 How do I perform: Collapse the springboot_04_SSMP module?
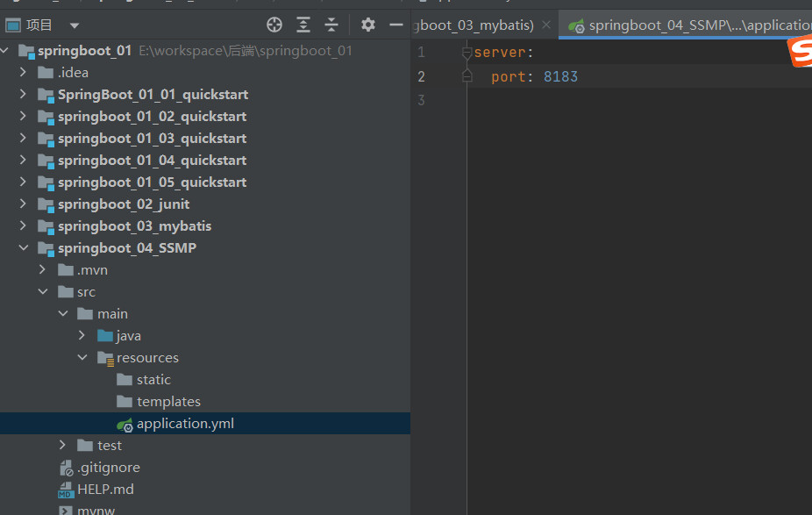(24, 247)
